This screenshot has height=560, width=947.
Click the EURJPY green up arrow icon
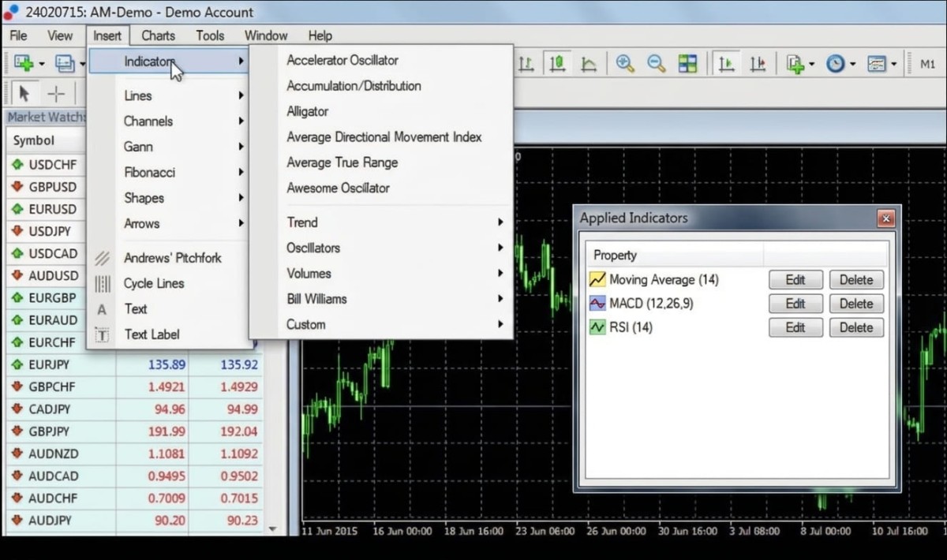17,365
